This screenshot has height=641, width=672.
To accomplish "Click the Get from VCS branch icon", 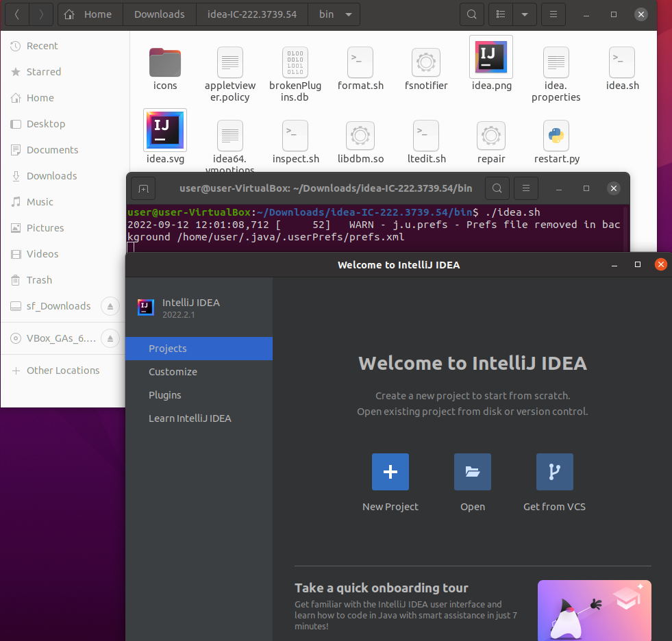I will coord(555,472).
